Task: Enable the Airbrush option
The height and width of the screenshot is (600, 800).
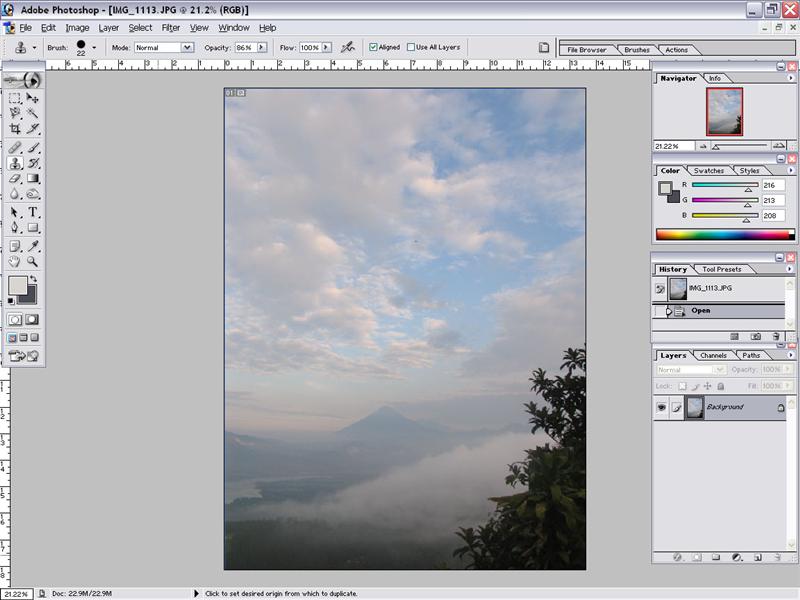Action: (x=348, y=47)
